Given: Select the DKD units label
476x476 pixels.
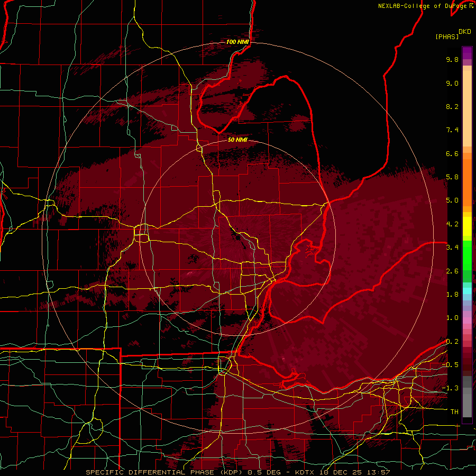Looking at the screenshot, I should point(465,32).
